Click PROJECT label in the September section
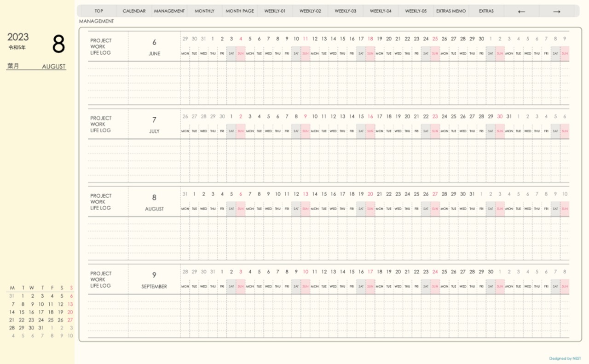Image resolution: width=589 pixels, height=364 pixels. 101,273
